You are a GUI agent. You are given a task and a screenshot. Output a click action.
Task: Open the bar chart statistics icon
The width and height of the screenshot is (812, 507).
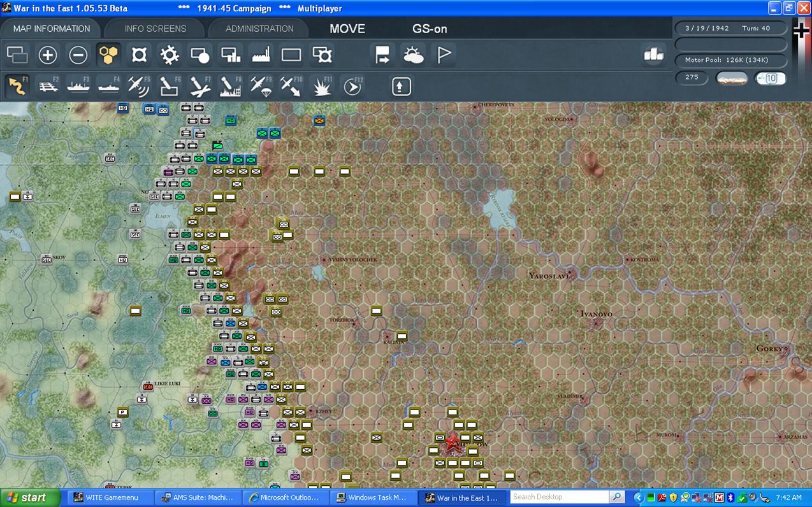coord(653,55)
